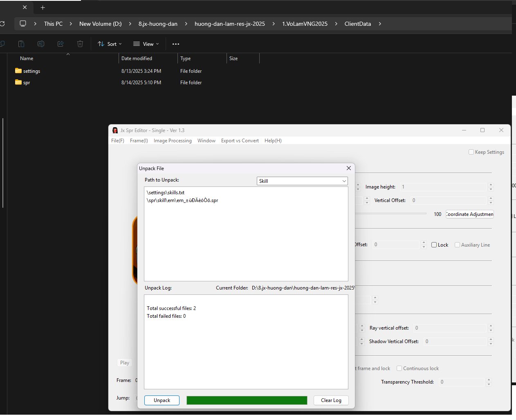Enable the Keep Settings checkbox
Screen dimensions: 516x420
pyautogui.click(x=471, y=152)
